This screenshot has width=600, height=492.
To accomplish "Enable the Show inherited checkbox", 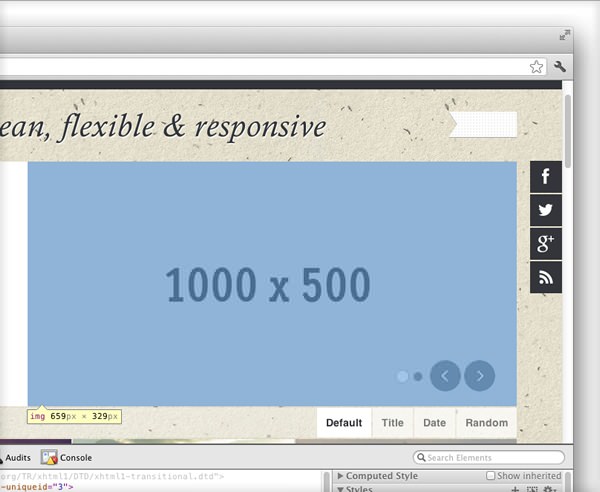I will point(490,476).
